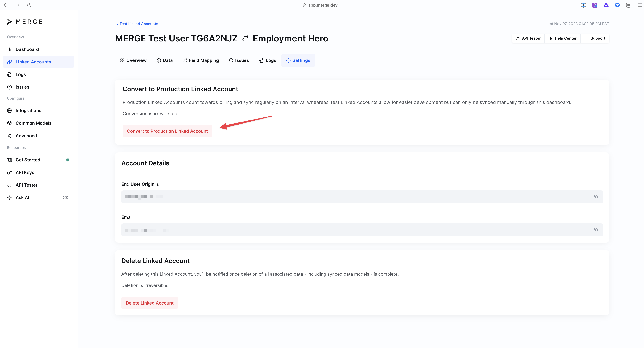Click the browser reload icon
The width and height of the screenshot is (644, 348).
point(29,5)
